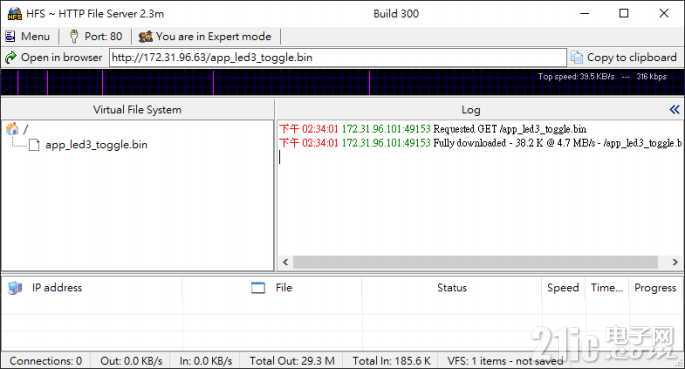Select the root home folder icon
The image size is (685, 369).
[12, 128]
